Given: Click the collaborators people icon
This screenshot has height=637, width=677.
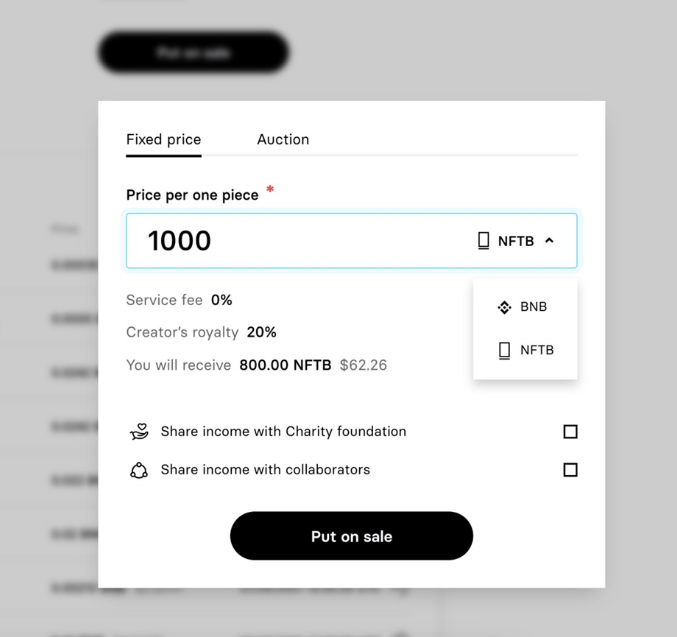Looking at the screenshot, I should 139,470.
